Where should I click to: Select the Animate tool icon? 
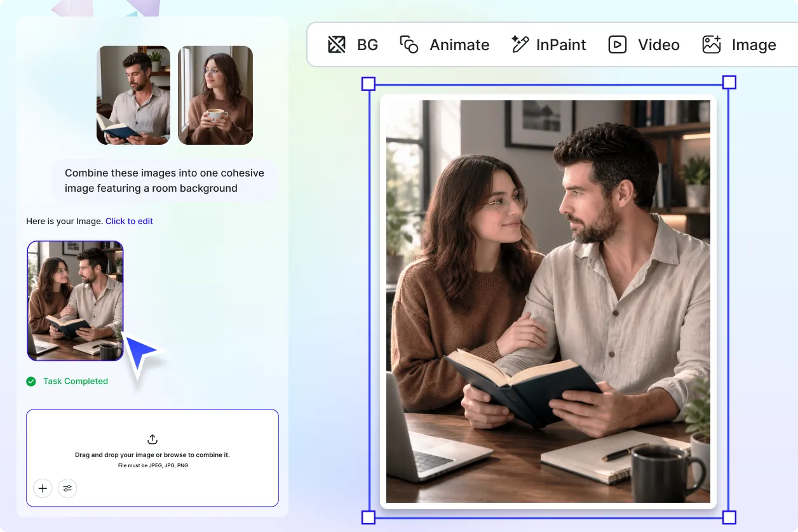tap(409, 44)
